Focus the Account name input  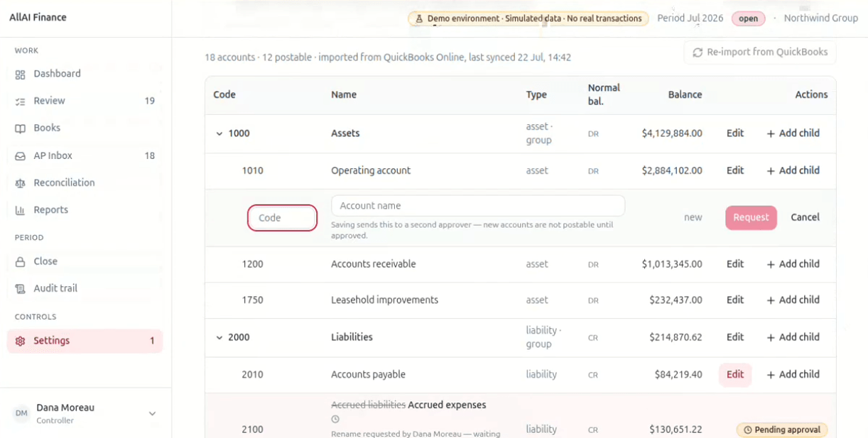[478, 206]
